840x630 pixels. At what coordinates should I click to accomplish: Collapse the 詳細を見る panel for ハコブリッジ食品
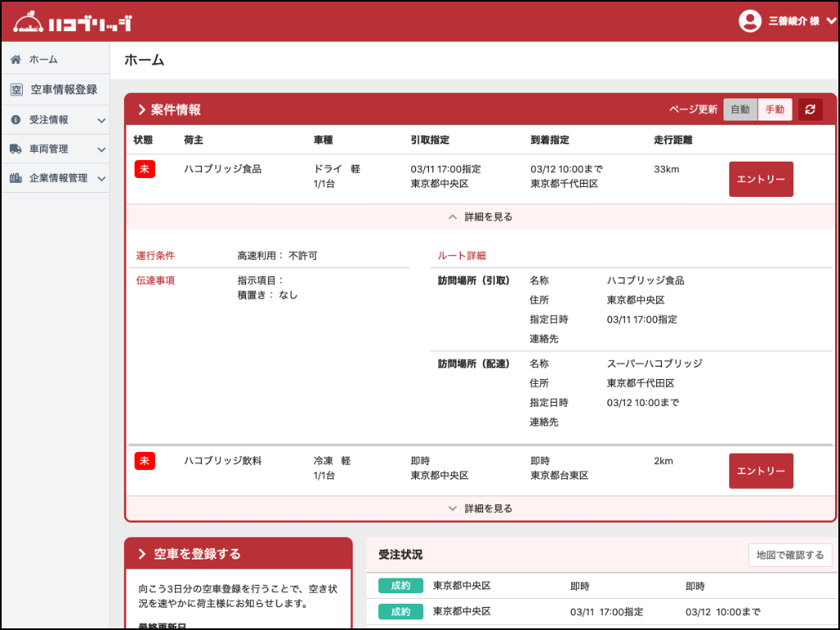click(x=480, y=216)
